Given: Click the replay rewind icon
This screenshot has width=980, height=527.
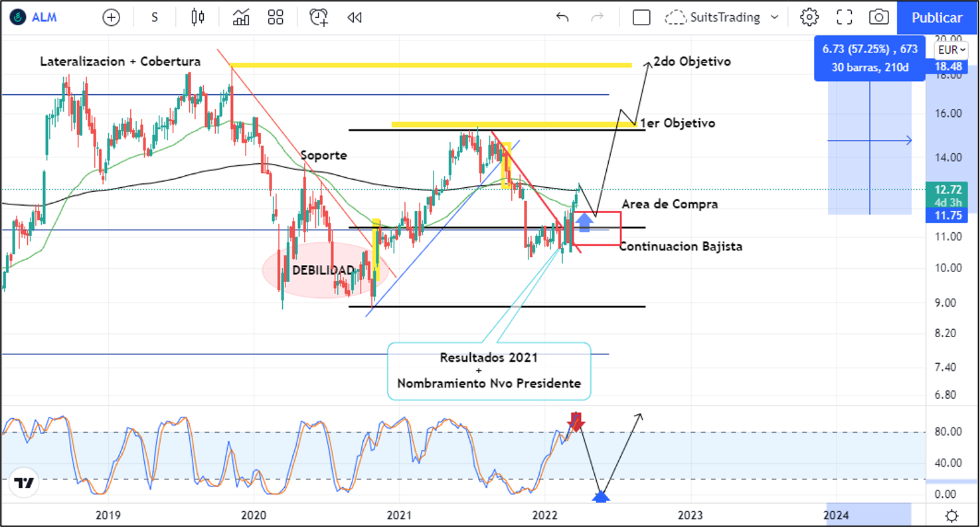Looking at the screenshot, I should point(355,18).
